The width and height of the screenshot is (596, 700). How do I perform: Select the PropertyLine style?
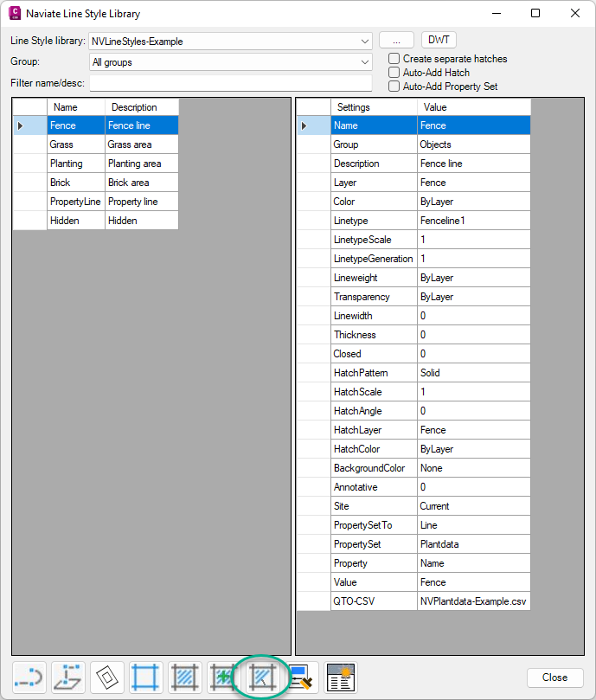coord(76,202)
